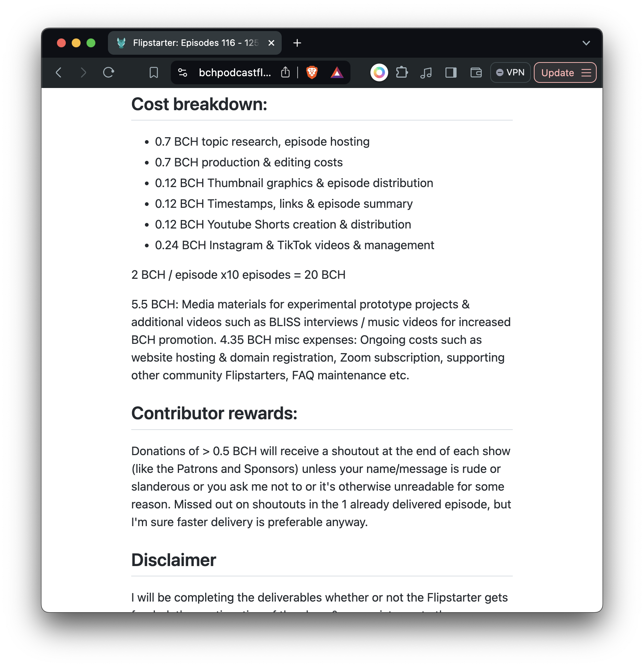This screenshot has height=667, width=644.
Task: Open the Extensions puzzle icon
Action: 402,72
